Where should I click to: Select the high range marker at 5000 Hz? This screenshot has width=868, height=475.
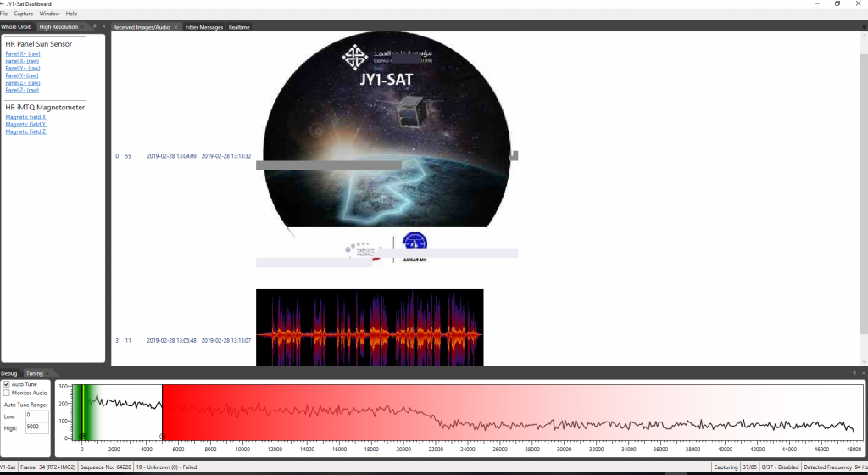162,437
